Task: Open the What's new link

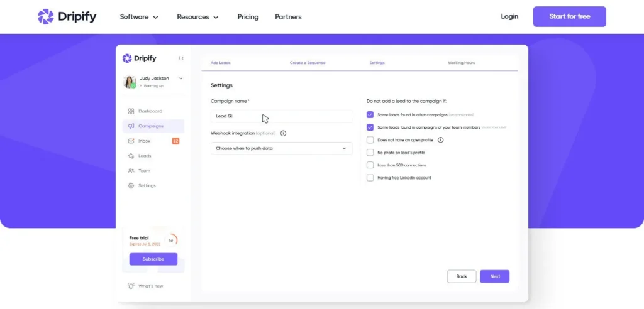Action: tap(151, 286)
